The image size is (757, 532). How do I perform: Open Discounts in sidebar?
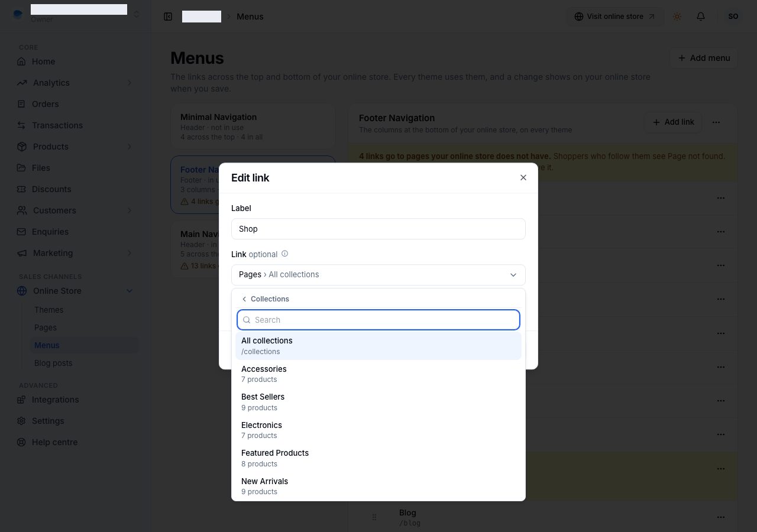pos(75,189)
